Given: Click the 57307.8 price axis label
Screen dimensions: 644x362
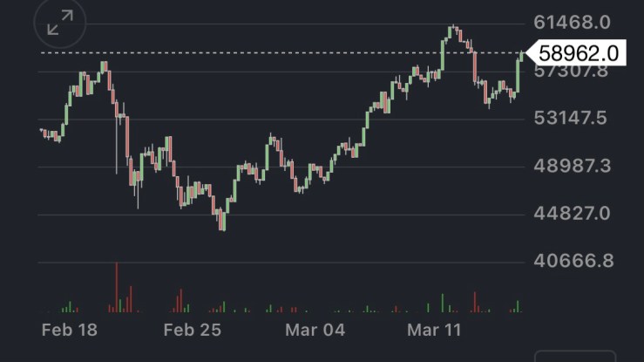Looking at the screenshot, I should coord(573,71).
